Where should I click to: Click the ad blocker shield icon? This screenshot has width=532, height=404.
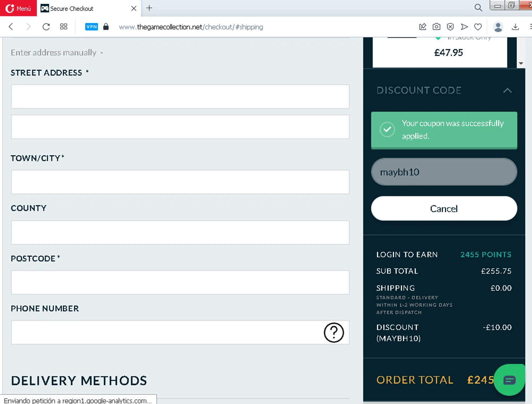(x=450, y=27)
